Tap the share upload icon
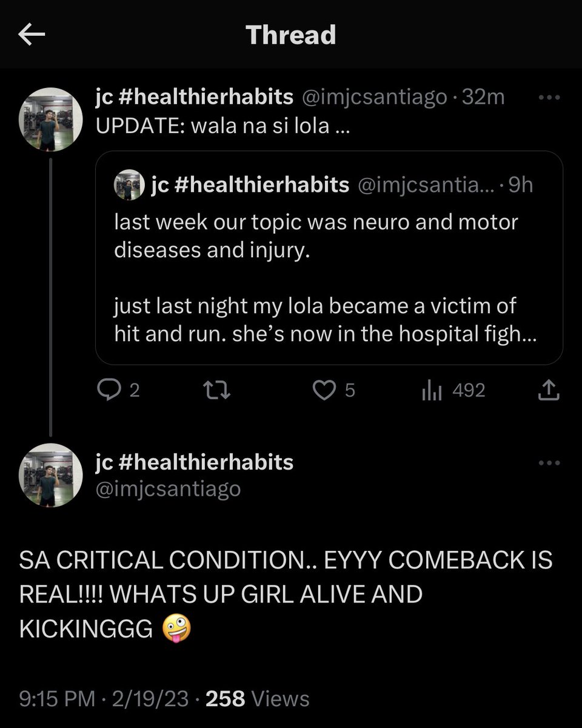Image resolution: width=582 pixels, height=728 pixels. 549,390
